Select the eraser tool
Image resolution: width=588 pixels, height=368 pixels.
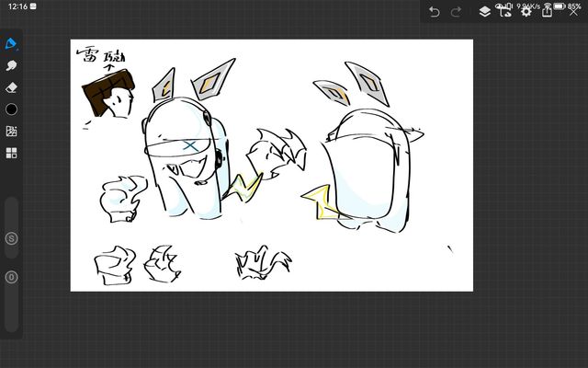[12, 88]
